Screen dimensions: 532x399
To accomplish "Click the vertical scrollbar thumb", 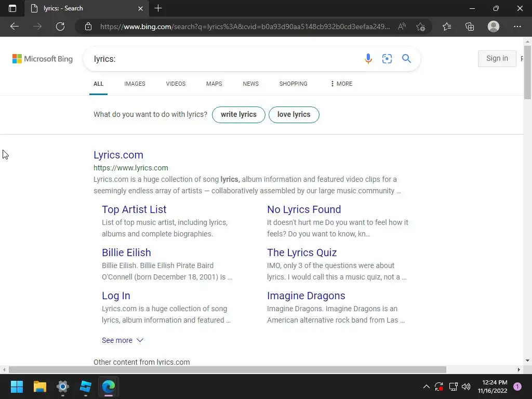I will coord(527,72).
